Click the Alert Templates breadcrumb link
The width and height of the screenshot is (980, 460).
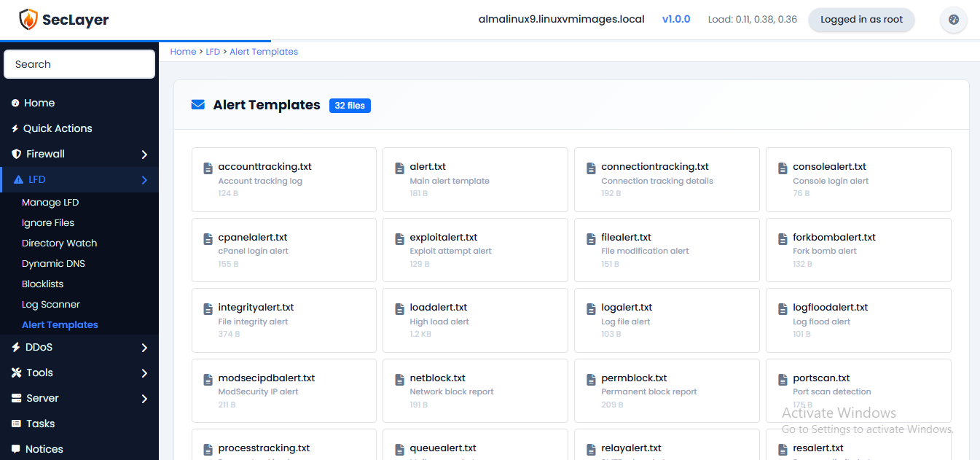pyautogui.click(x=264, y=52)
